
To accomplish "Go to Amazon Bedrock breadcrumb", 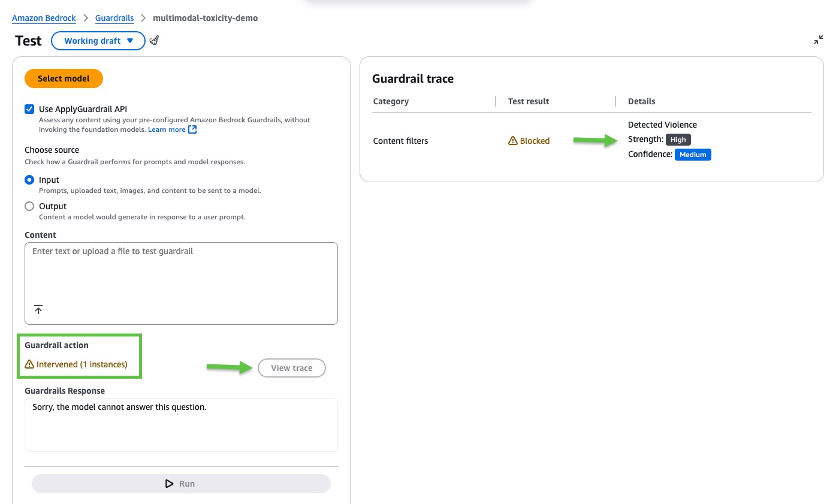I will 44,18.
